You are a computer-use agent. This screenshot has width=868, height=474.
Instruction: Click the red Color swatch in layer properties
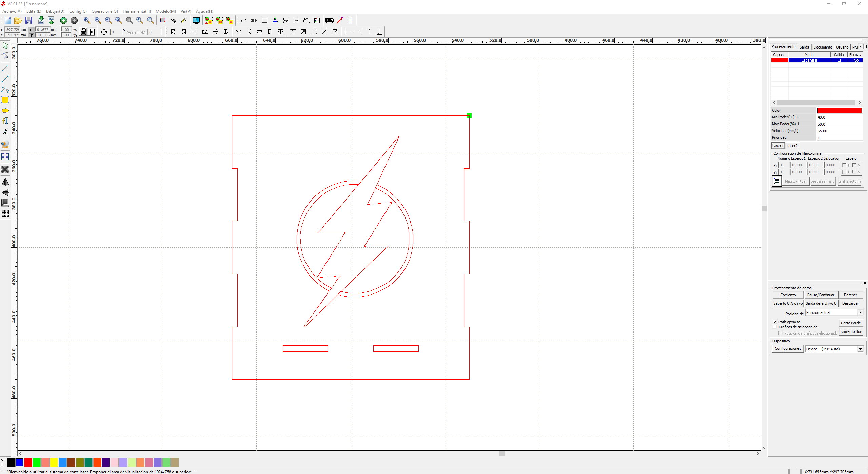(x=839, y=111)
